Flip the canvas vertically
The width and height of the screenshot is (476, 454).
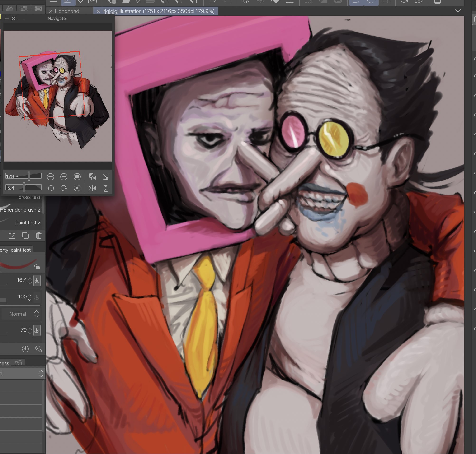106,188
